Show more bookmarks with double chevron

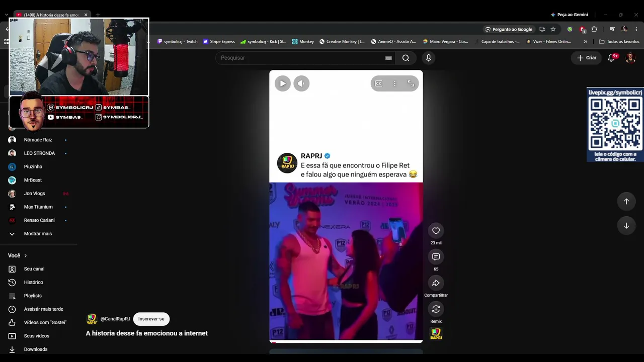585,42
